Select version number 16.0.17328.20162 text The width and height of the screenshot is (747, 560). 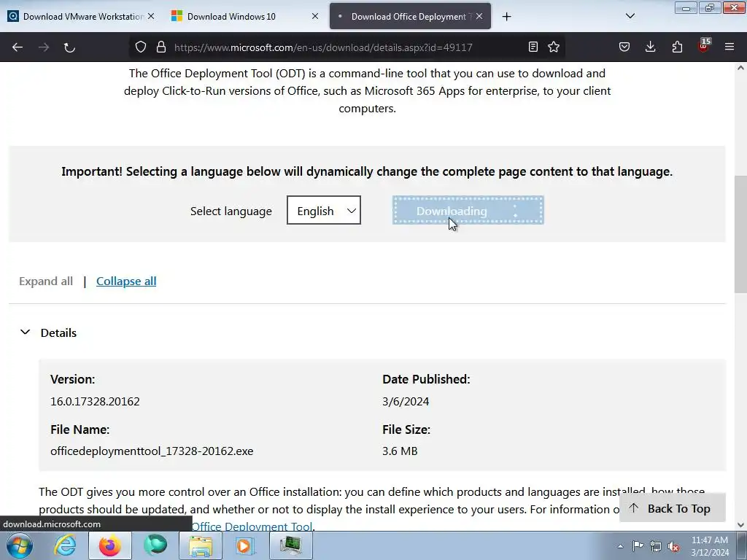click(95, 402)
